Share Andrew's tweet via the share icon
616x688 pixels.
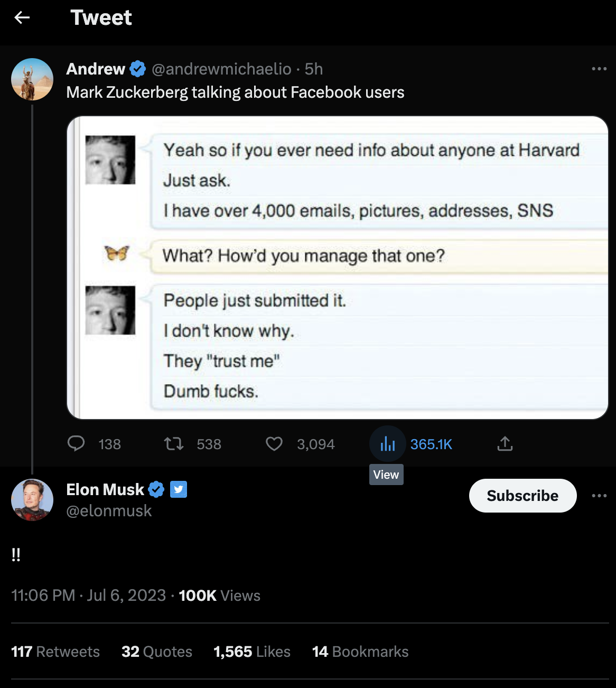click(505, 444)
